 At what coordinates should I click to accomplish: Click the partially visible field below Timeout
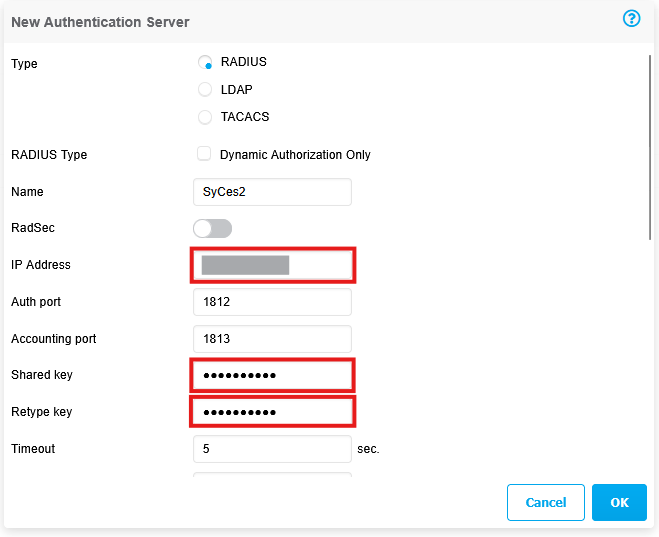coord(272,474)
